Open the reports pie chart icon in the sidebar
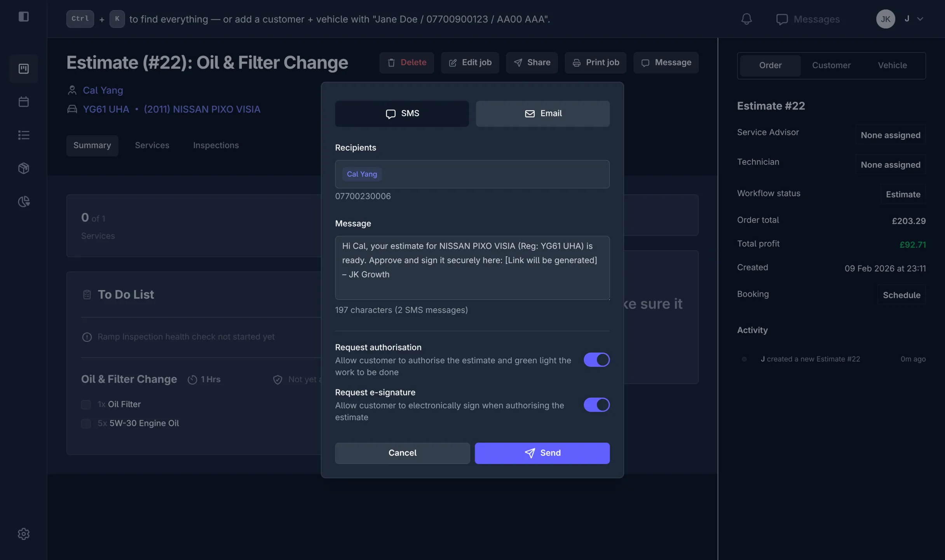945x560 pixels. click(x=24, y=201)
